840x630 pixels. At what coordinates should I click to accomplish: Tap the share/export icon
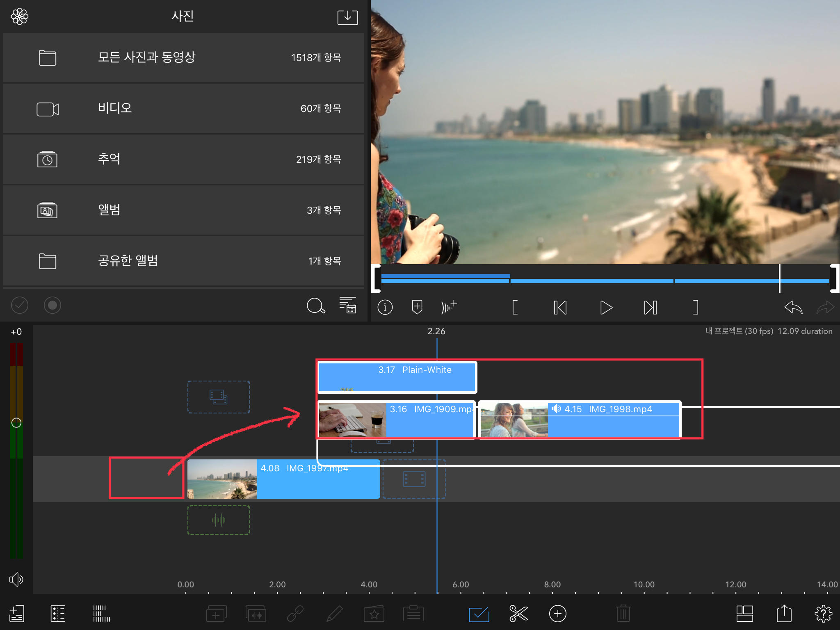click(x=784, y=614)
